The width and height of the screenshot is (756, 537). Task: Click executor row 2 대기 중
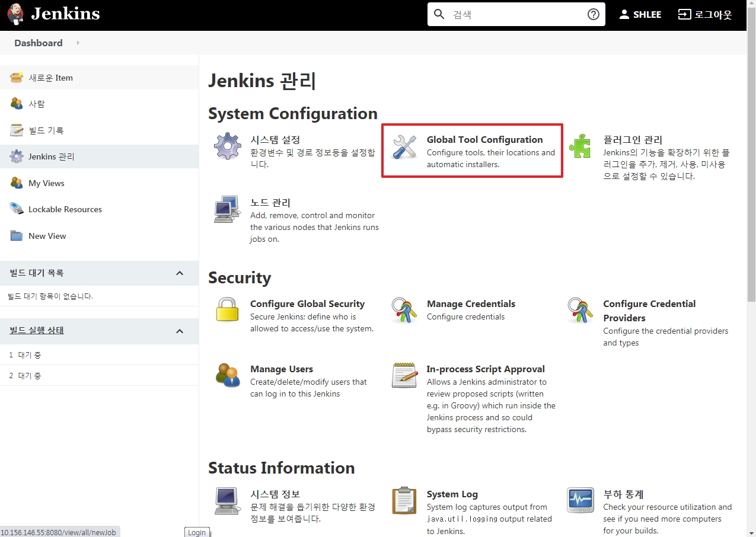[x=99, y=375]
